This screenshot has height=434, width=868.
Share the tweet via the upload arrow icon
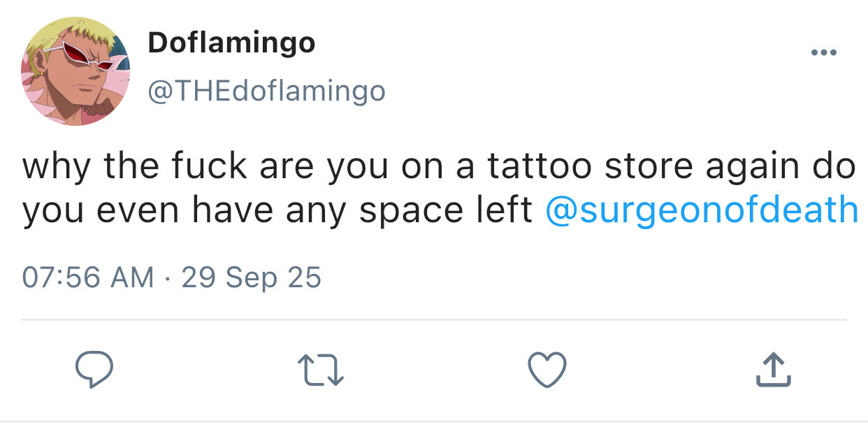click(774, 370)
